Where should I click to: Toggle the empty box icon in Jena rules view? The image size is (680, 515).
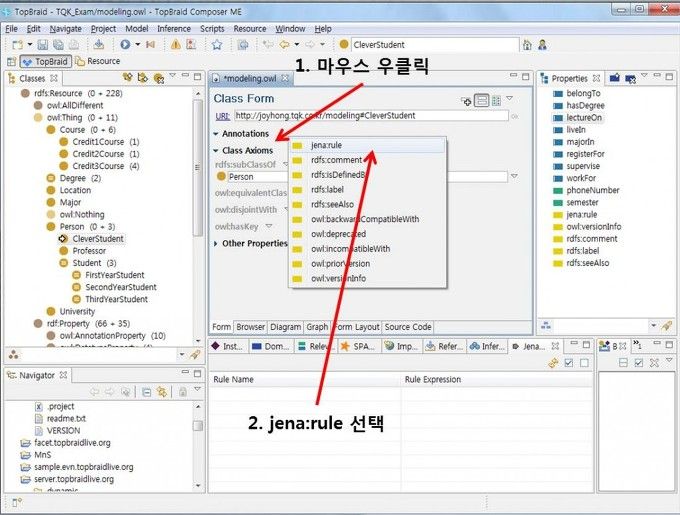pyautogui.click(x=584, y=363)
